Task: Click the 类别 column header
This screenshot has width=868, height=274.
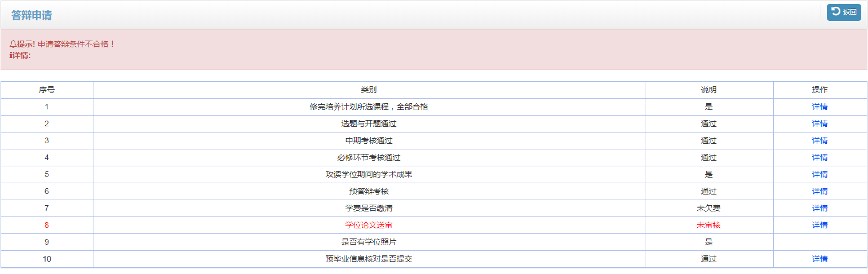Action: pyautogui.click(x=369, y=90)
